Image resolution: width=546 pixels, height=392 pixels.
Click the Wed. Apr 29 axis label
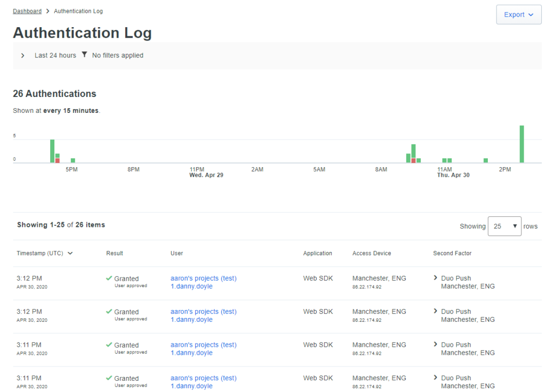(x=206, y=175)
